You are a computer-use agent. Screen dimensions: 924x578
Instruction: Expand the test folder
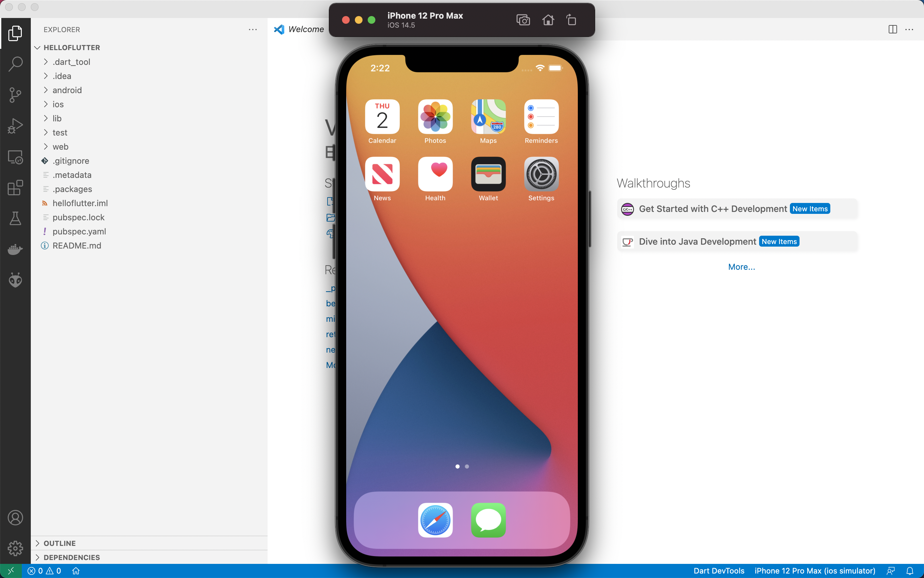click(149, 133)
